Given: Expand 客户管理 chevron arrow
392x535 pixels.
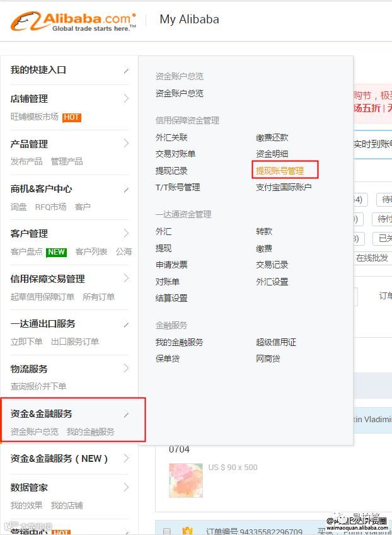Looking at the screenshot, I should tap(126, 233).
